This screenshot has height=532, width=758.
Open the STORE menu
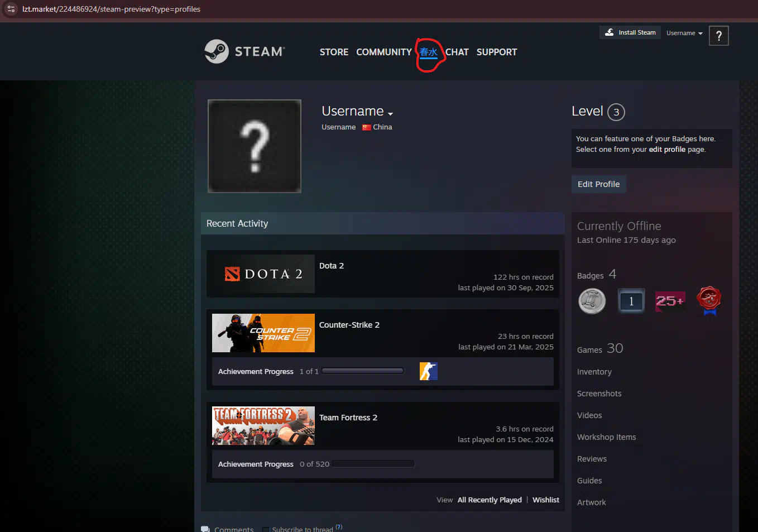click(x=334, y=52)
